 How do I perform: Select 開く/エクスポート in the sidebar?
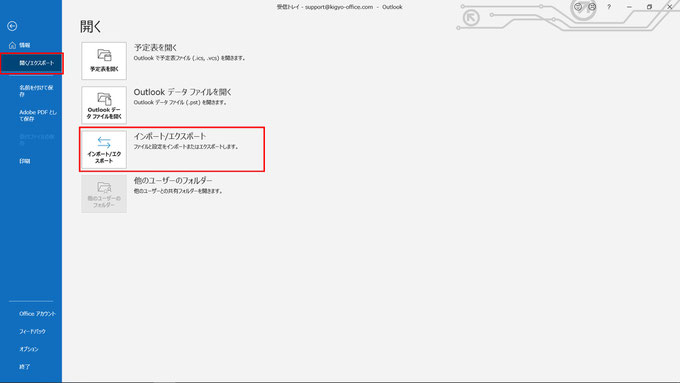point(31,63)
